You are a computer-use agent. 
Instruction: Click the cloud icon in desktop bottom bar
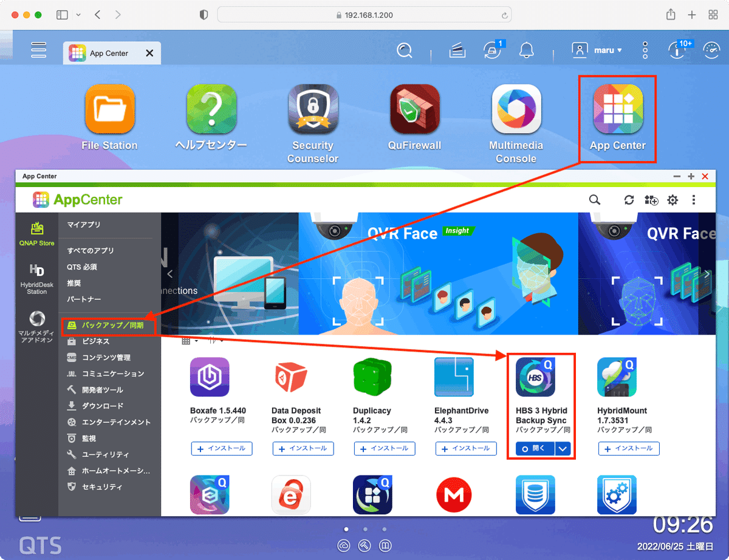point(344,545)
